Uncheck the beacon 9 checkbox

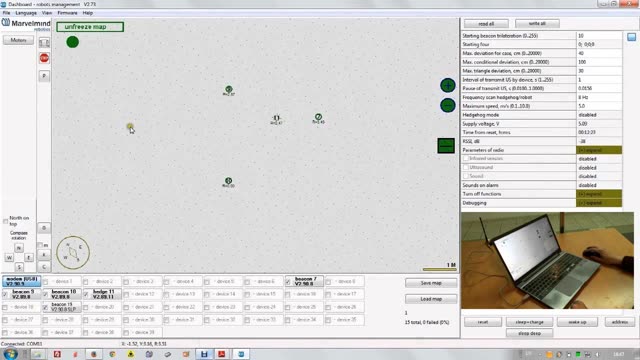5,294
